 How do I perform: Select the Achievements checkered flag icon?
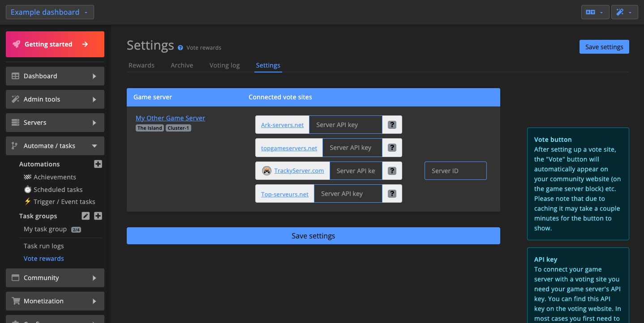(x=28, y=177)
